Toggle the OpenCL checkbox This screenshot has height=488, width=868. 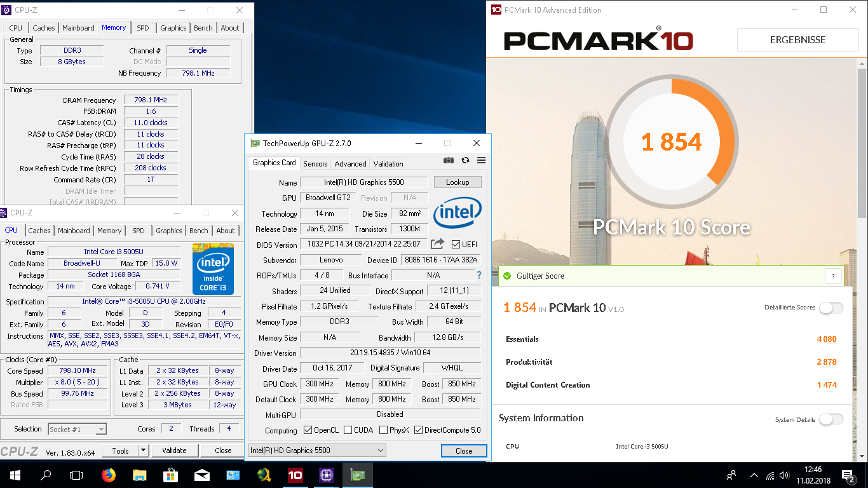[308, 430]
